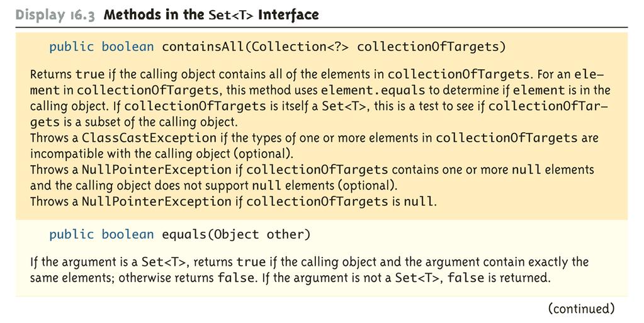Viewport: 644px width, 323px height.
Task: Click first 'NullPointerException' mention
Action: click(157, 169)
